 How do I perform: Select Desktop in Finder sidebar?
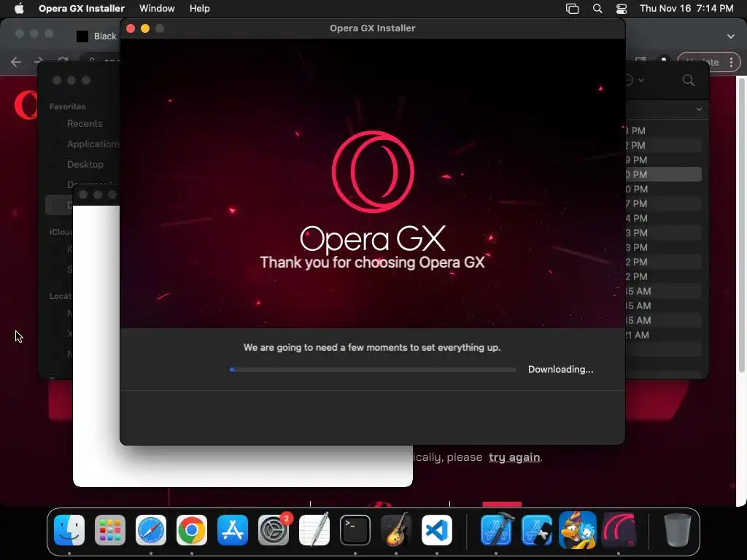point(85,164)
